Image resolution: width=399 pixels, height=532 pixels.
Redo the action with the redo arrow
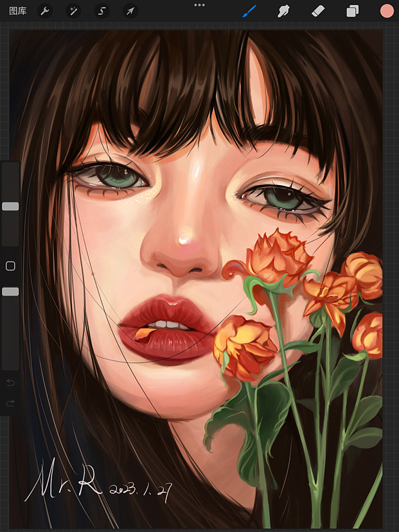tap(10, 403)
